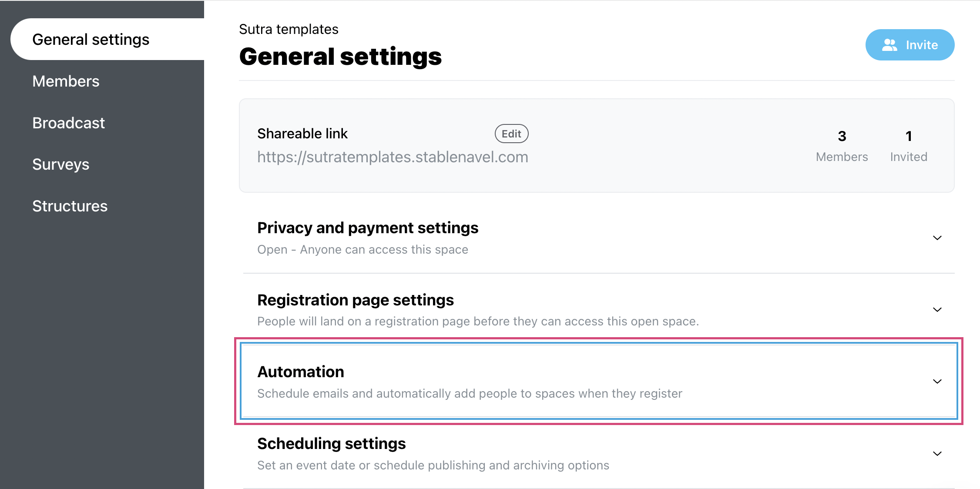The height and width of the screenshot is (489, 980).
Task: Click the people icon in Invite button
Action: [889, 45]
